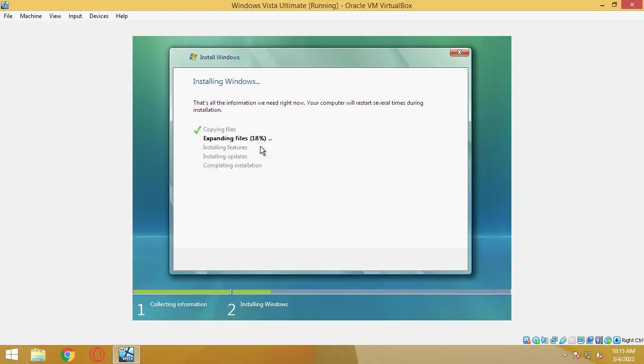Screen dimensions: 644x364
Task: Click the 'Installing Windows...' heading
Action: [226, 82]
